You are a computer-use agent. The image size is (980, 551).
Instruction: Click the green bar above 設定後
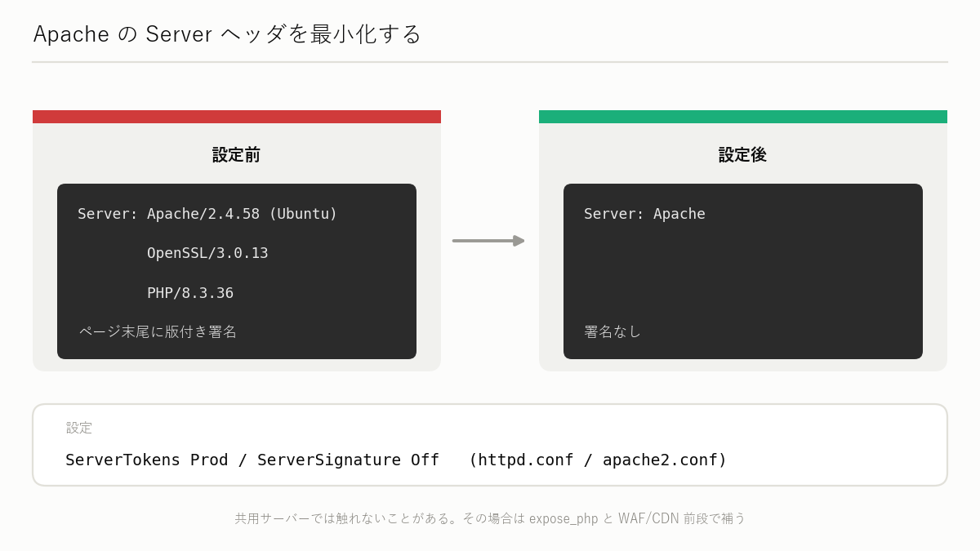pos(743,117)
